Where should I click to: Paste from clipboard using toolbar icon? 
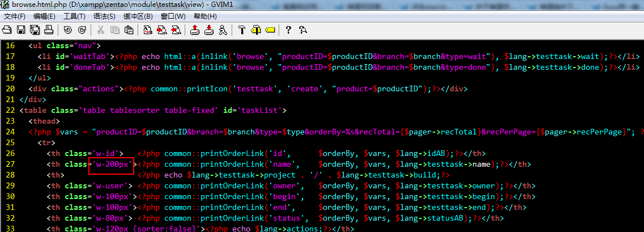click(128, 29)
